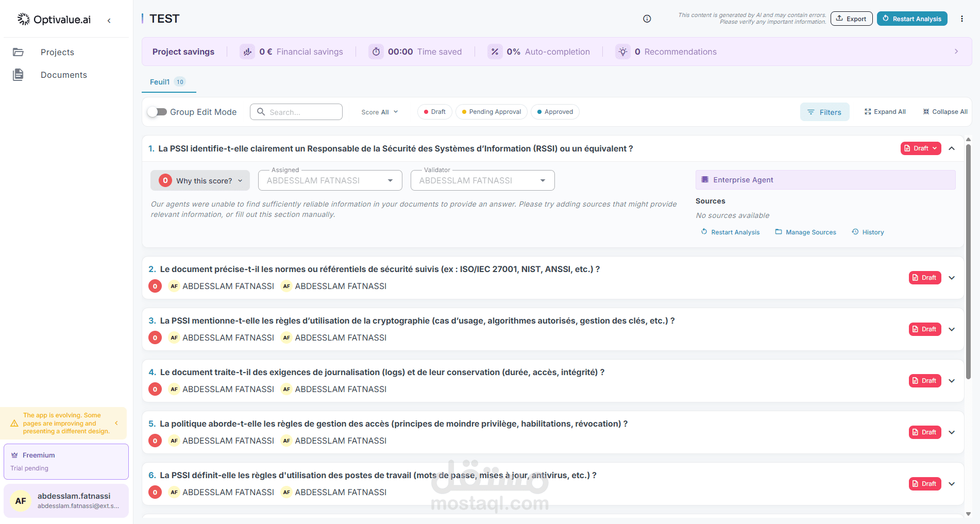Expand question 2 with its chevron
This screenshot has height=524, width=980.
pyautogui.click(x=952, y=278)
